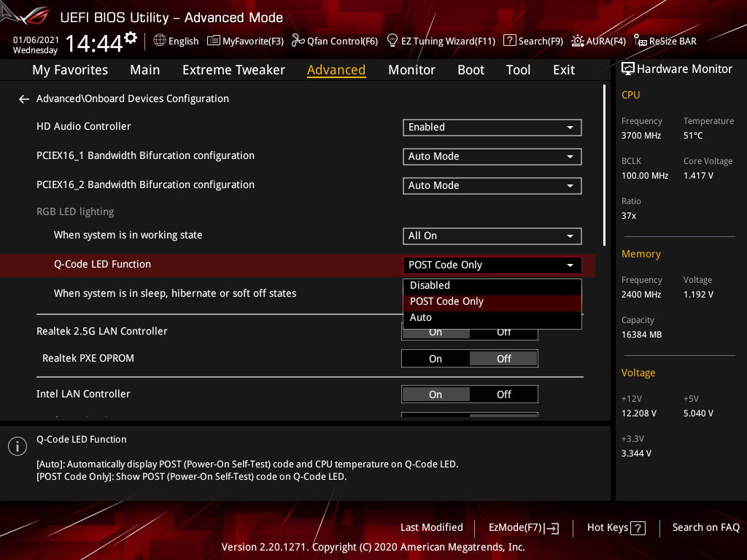
Task: Click the 14:44 clock display
Action: tap(94, 44)
